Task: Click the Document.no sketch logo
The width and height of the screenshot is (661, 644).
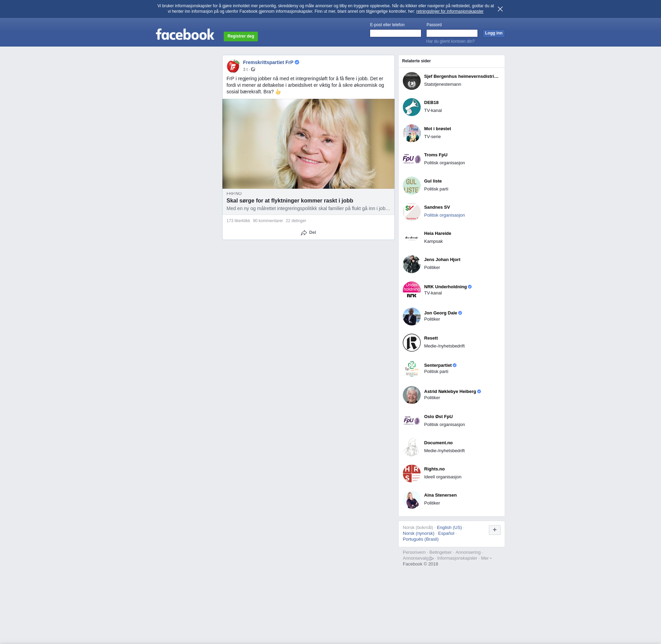Action: pos(412,447)
